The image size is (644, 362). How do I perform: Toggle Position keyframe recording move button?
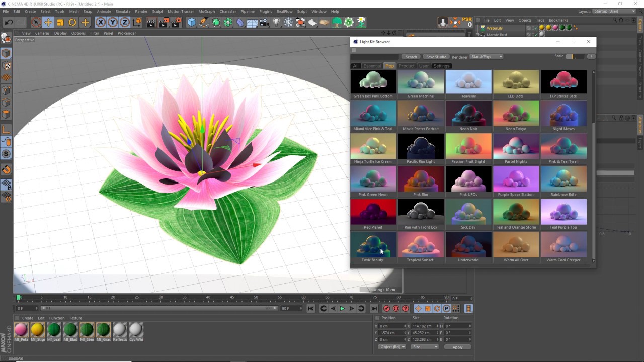[418, 308]
